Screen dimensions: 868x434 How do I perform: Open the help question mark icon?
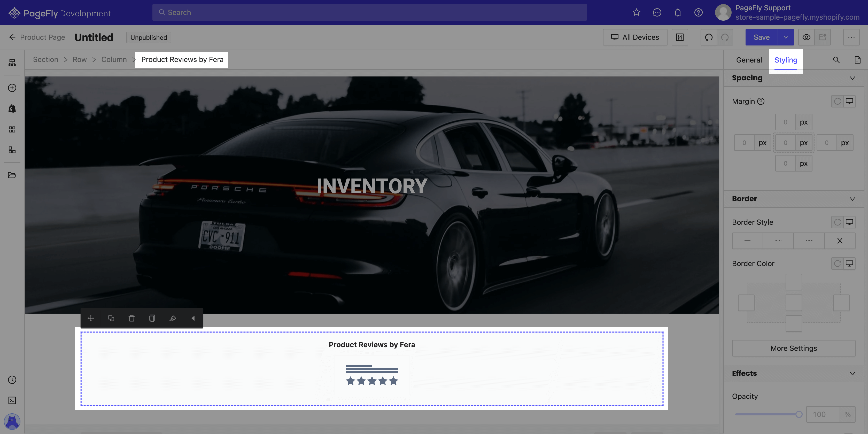pos(699,12)
